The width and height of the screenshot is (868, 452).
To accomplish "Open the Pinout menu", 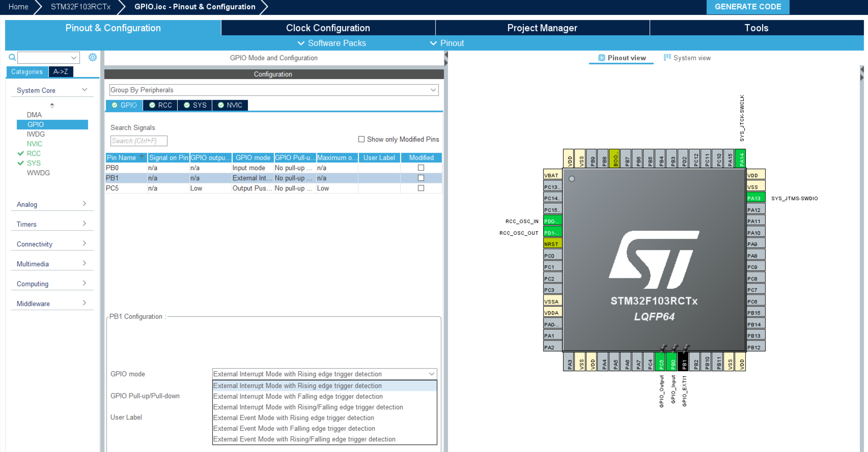I will [x=447, y=43].
